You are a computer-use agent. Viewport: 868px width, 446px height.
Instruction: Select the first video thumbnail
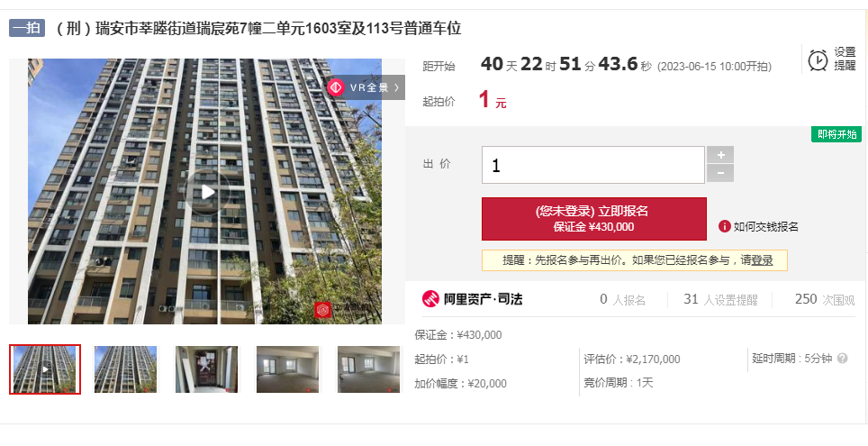point(45,369)
